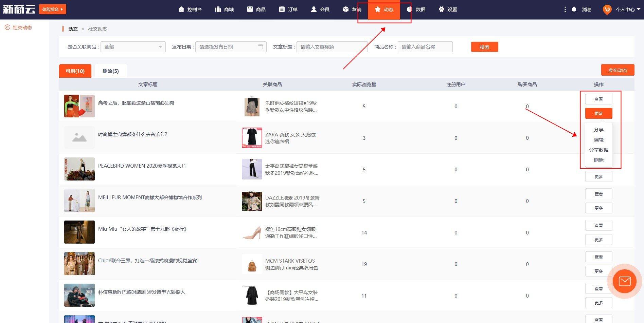The width and height of the screenshot is (644, 323).
Task: Click the 商城 building icon
Action: coord(218,9)
